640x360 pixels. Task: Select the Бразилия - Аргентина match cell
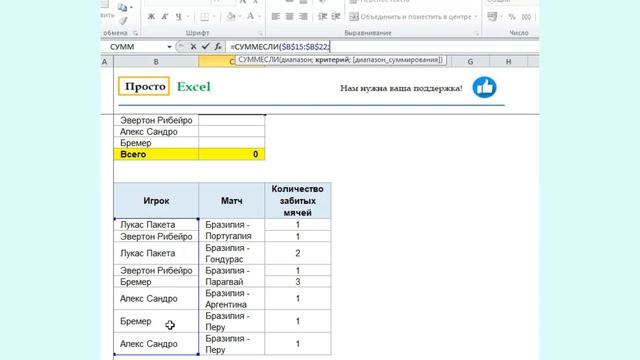tap(231, 298)
